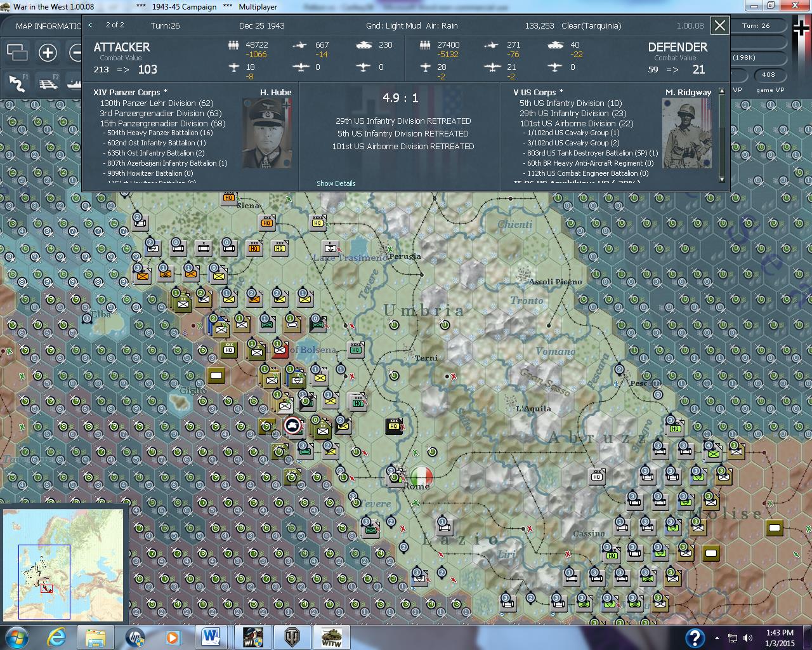Zoom out with the minus icon
Image resolution: width=812 pixels, height=650 pixels.
pos(76,52)
